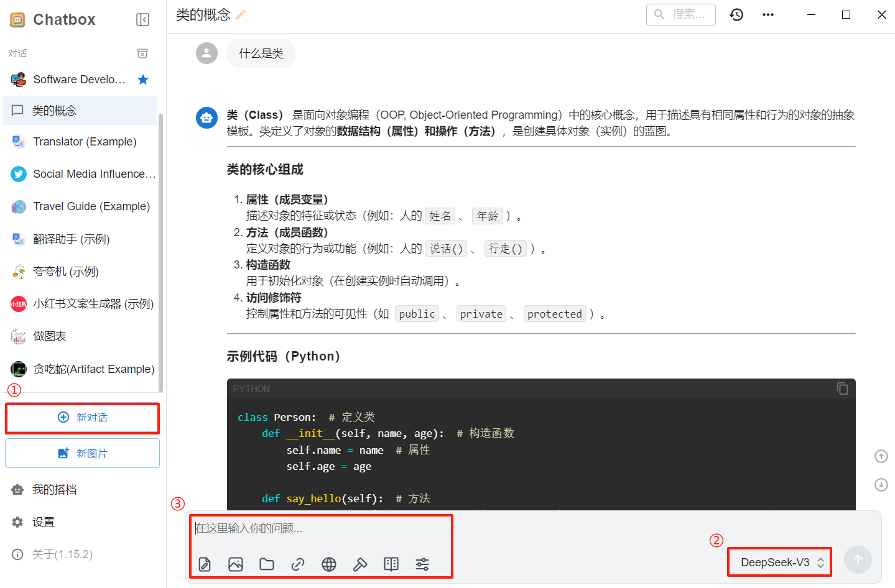
Task: Open message settings via sliders icon
Action: coord(422,564)
